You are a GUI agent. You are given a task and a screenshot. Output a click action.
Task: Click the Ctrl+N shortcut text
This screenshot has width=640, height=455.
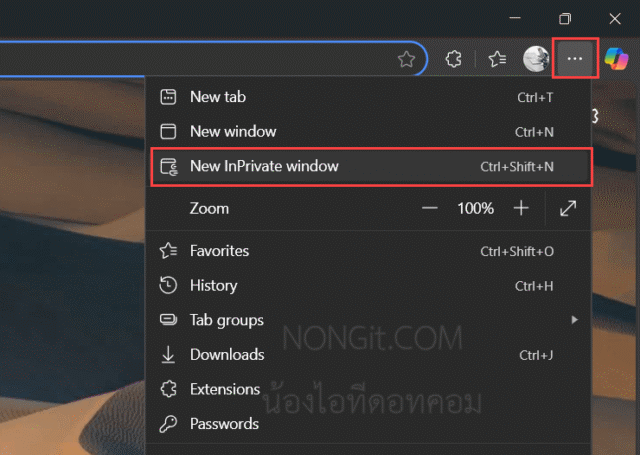534,132
